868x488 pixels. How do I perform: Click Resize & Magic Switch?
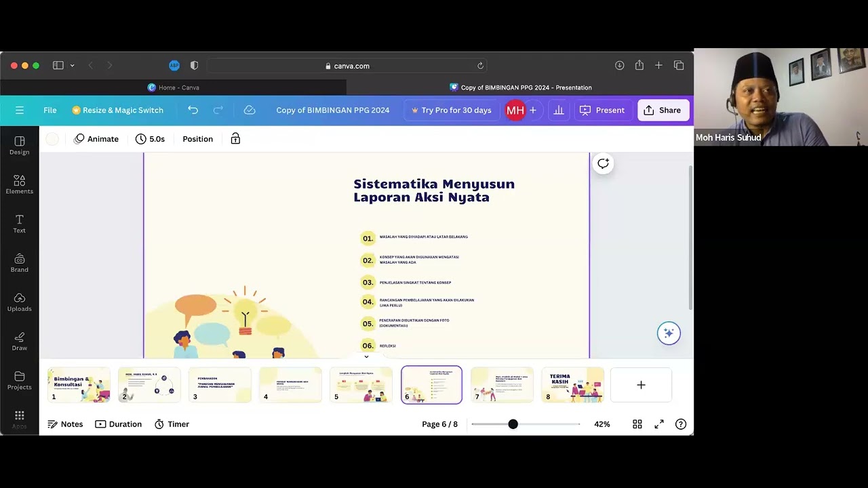pos(118,110)
